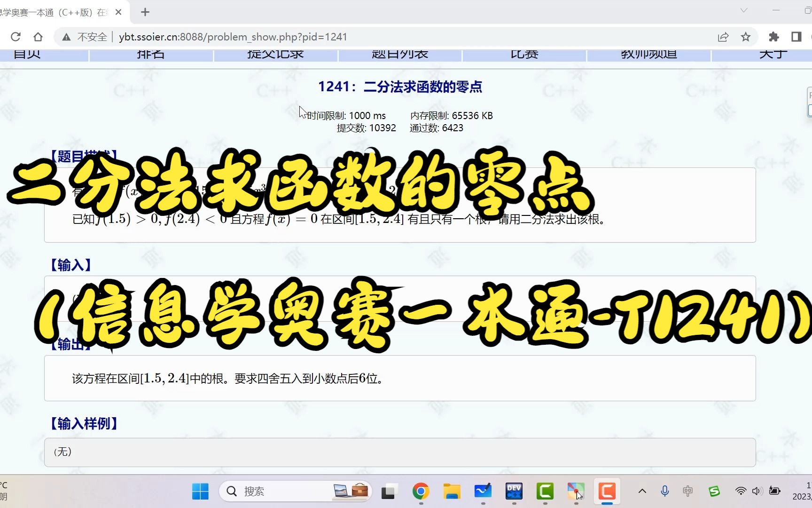This screenshot has width=812, height=508.
Task: Click the microphone icon in system tray
Action: [664, 491]
